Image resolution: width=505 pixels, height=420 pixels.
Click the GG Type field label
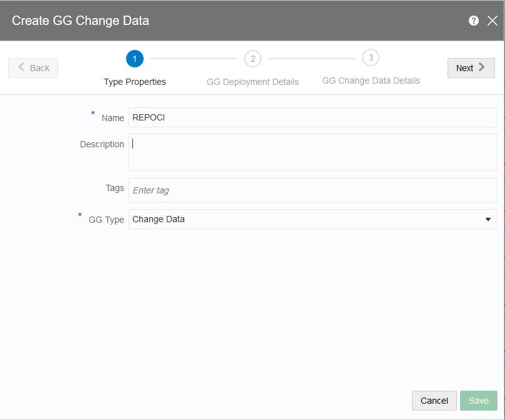point(106,220)
